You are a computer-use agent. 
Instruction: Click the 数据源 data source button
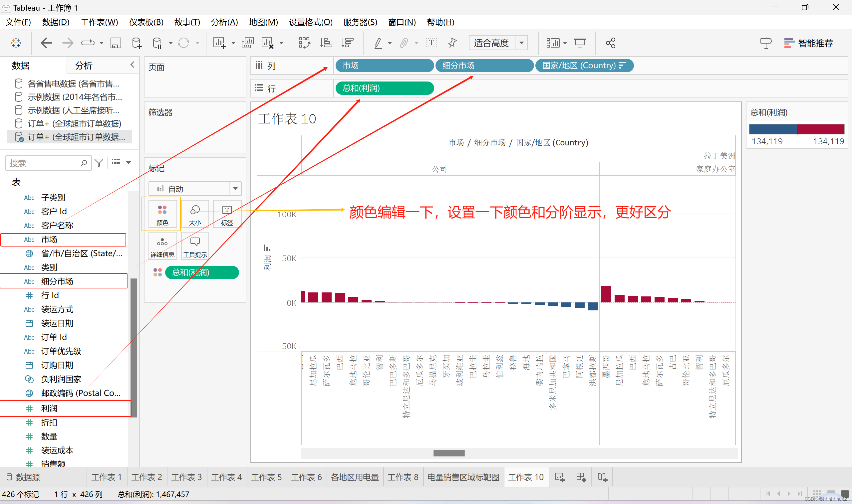pyautogui.click(x=23, y=477)
